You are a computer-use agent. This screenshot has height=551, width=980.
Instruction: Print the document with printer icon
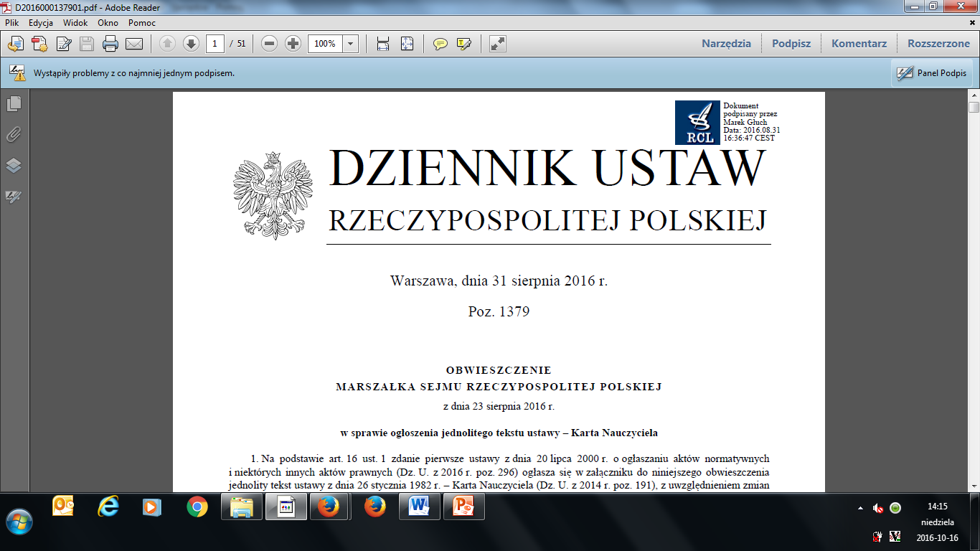pos(110,44)
